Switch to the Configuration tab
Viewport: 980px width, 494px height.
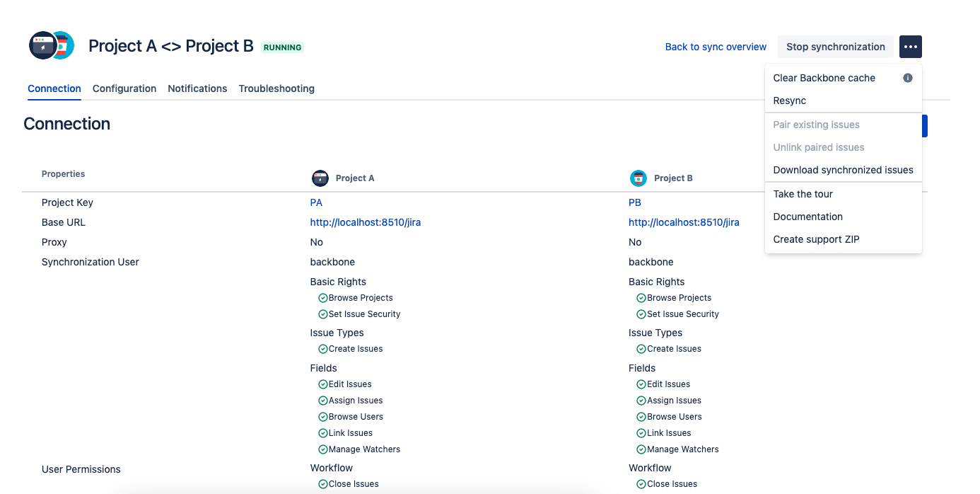click(x=124, y=88)
